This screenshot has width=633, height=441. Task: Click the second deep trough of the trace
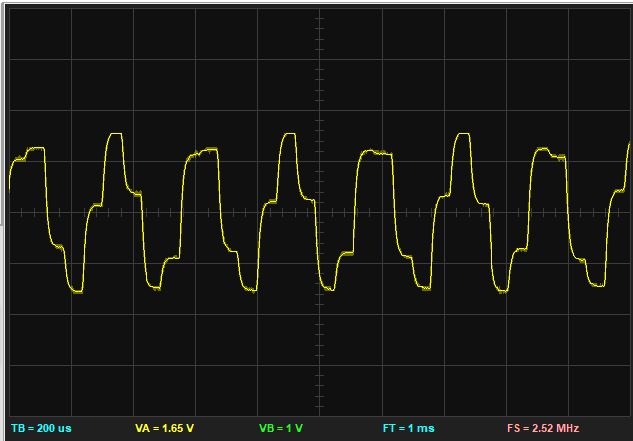pyautogui.click(x=154, y=288)
